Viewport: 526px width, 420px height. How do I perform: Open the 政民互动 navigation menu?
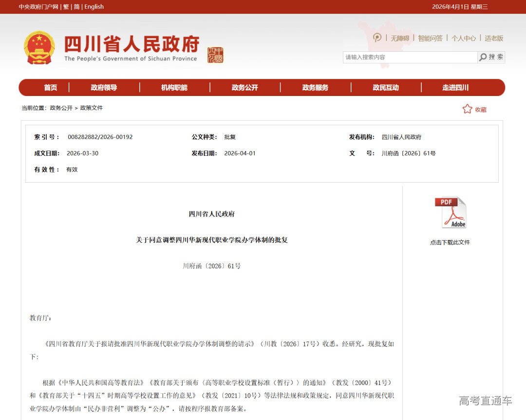pyautogui.click(x=386, y=88)
